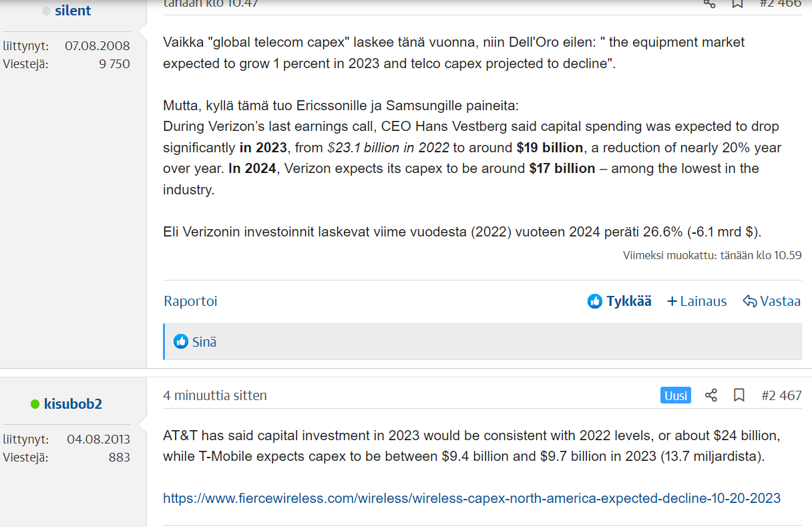The image size is (812, 527).
Task: Toggle Tykkää like on silent's post
Action: (x=620, y=301)
